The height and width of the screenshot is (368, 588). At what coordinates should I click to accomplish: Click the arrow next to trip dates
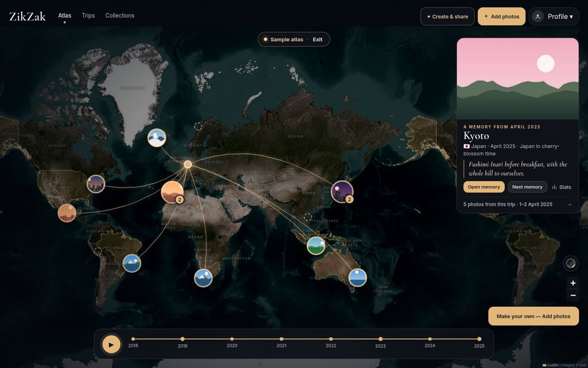point(569,205)
